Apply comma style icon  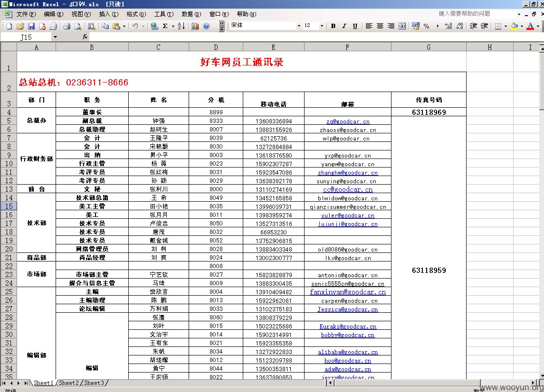coord(437,26)
